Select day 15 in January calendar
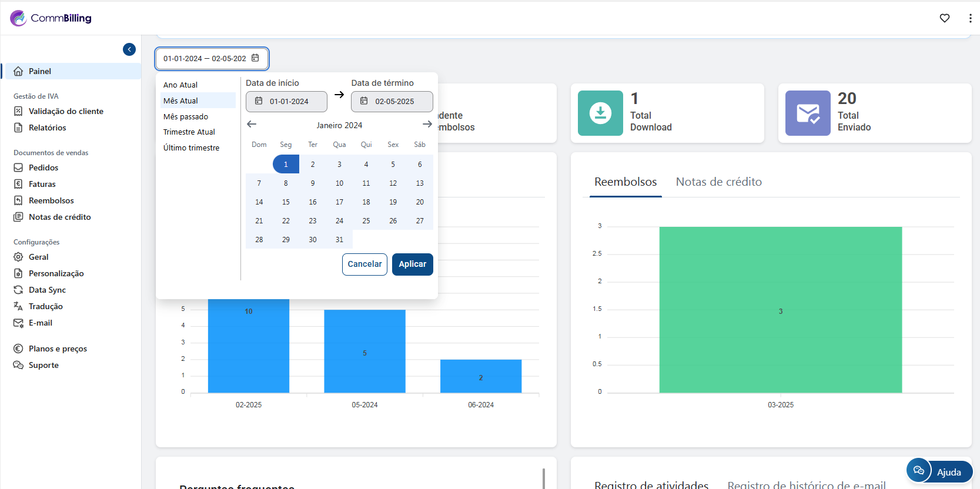This screenshot has height=489, width=980. pyautogui.click(x=286, y=202)
